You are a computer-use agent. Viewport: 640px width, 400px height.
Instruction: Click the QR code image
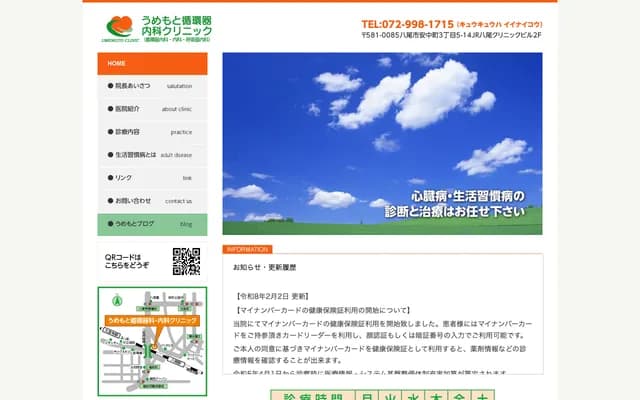(186, 262)
